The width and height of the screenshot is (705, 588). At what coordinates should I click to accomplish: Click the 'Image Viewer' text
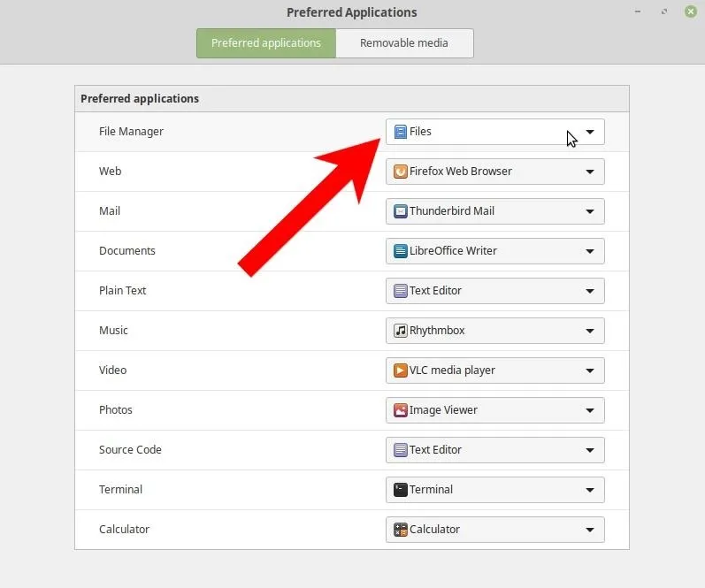coord(443,410)
